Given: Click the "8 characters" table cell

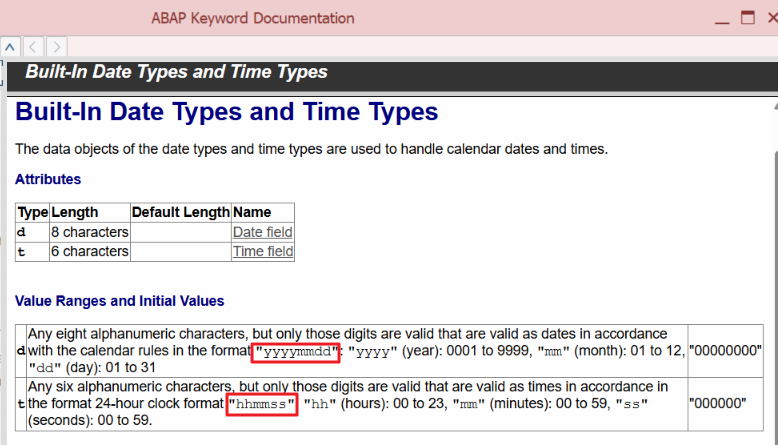Looking at the screenshot, I should click(90, 232).
